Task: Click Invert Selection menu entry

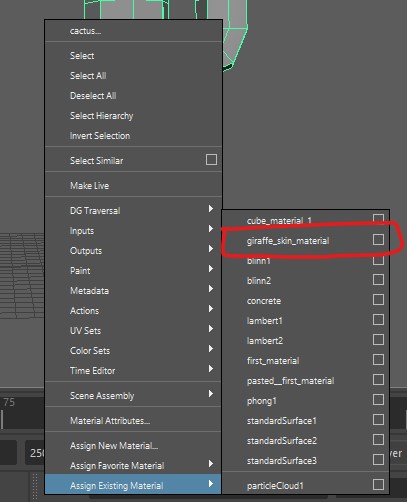Action: pyautogui.click(x=133, y=136)
